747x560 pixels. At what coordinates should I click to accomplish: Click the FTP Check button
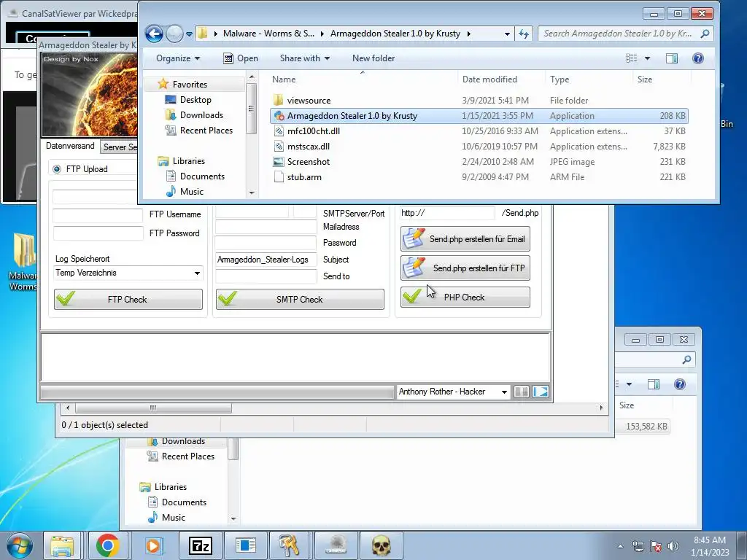128,300
